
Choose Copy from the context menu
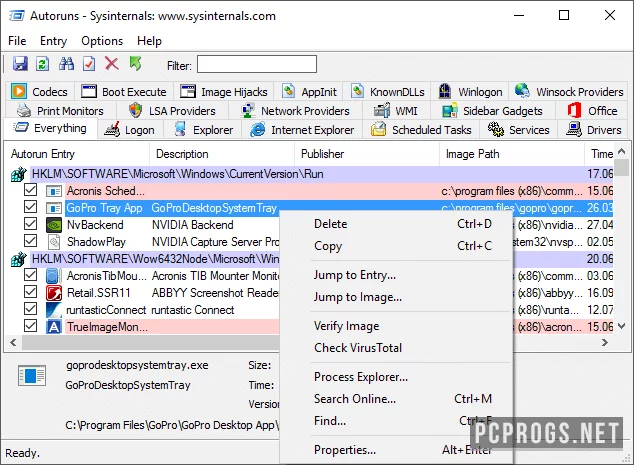396,246
